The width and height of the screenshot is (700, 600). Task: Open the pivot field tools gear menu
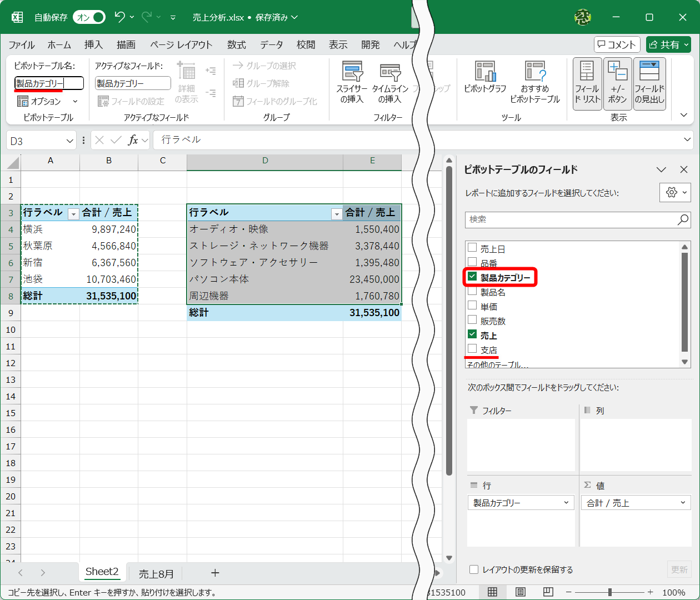(675, 192)
